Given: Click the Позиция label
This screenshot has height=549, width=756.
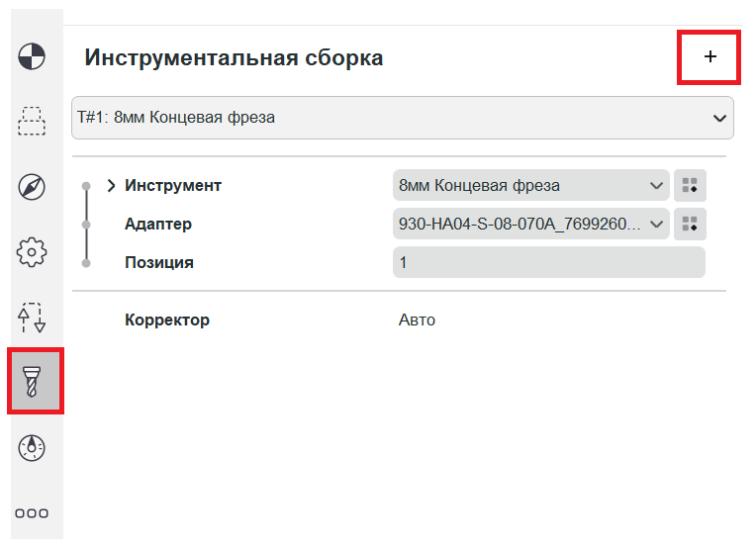Looking at the screenshot, I should tap(159, 263).
